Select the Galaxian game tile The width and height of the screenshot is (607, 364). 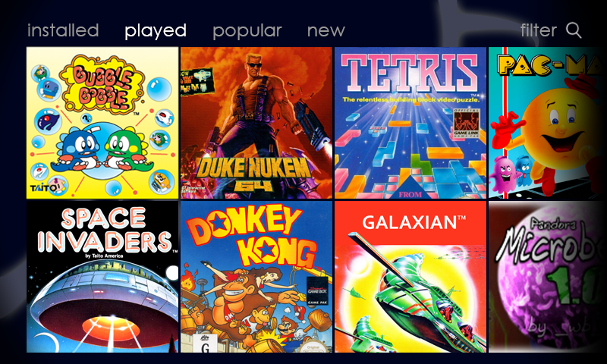coord(410,277)
